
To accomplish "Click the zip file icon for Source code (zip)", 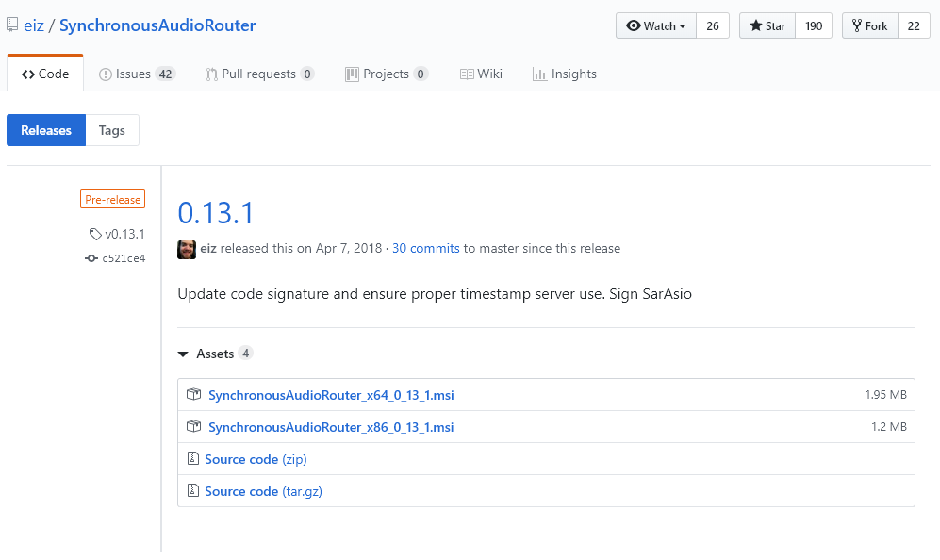I will coord(193,459).
